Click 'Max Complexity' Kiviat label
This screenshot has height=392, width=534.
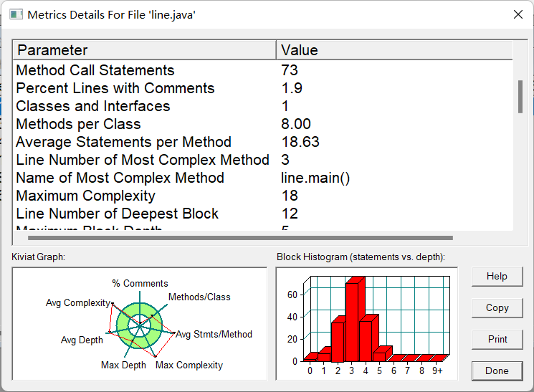189,365
